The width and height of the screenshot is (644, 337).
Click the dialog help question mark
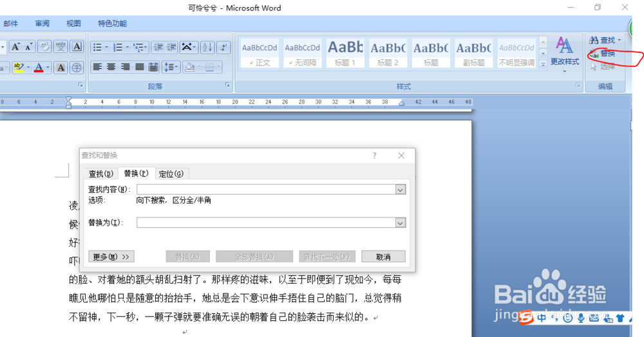tap(375, 156)
